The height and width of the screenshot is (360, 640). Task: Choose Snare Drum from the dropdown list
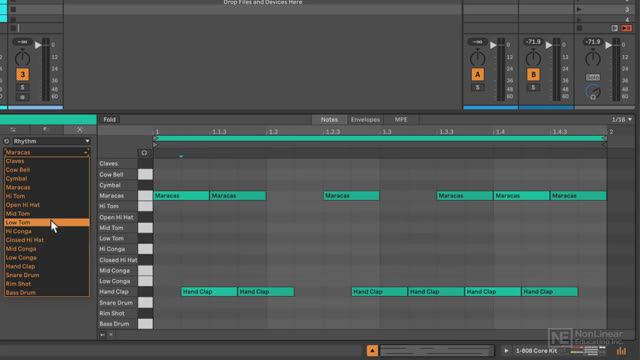(47, 275)
